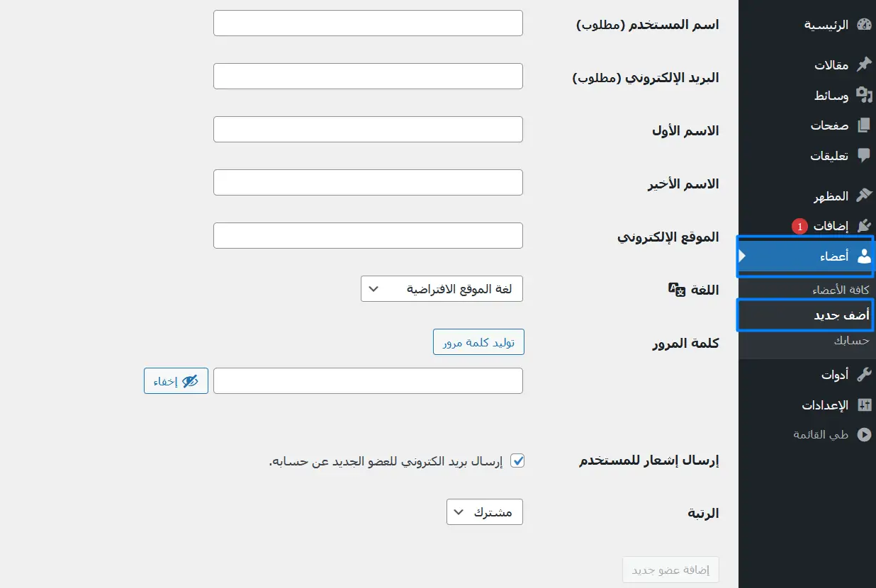Open the All Users submenu (كافة الأعضاء)
The width and height of the screenshot is (876, 588).
point(841,290)
